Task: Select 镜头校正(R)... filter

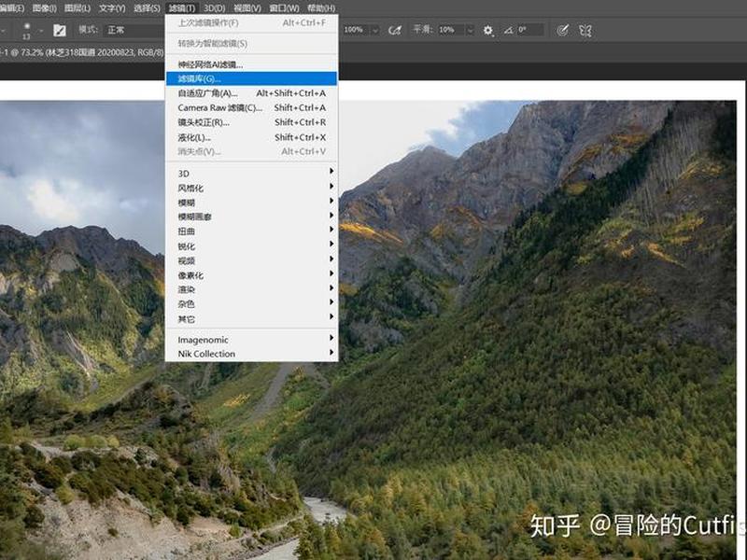Action: 251,122
